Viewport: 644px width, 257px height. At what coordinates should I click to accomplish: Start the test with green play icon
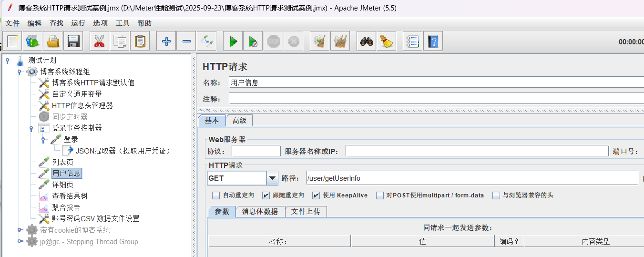tap(233, 41)
